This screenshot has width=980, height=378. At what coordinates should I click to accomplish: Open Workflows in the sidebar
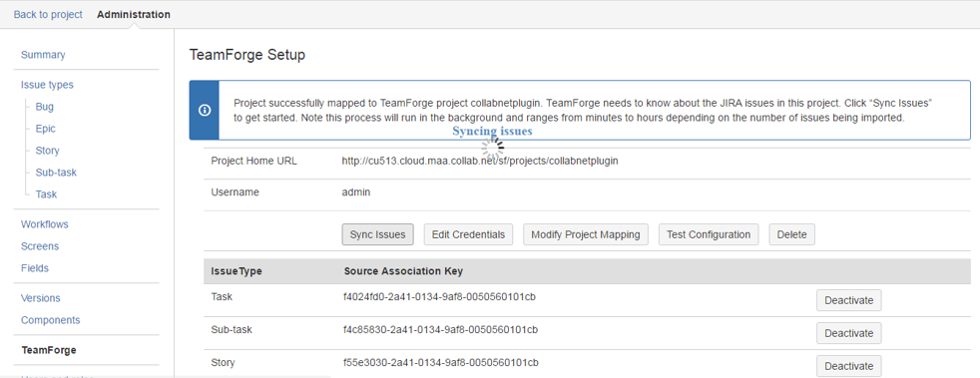[44, 224]
